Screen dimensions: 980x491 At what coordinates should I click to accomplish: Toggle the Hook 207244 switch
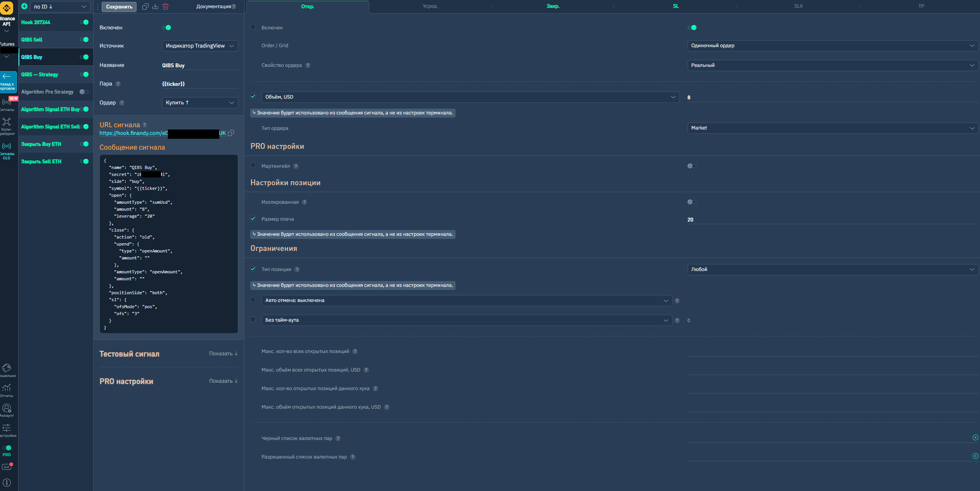click(84, 22)
